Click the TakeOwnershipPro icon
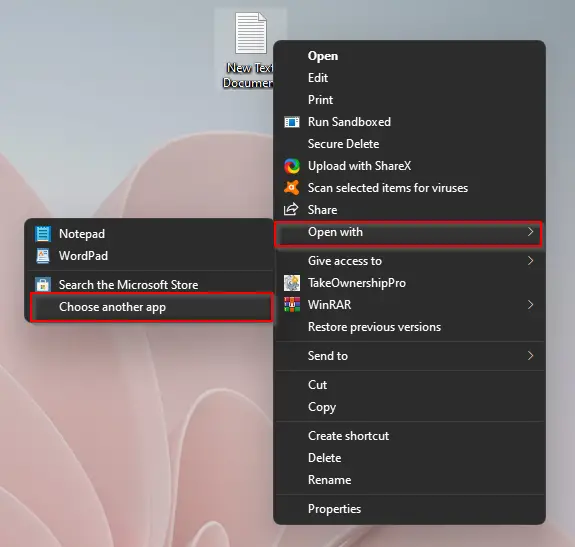The image size is (575, 547). (x=292, y=283)
